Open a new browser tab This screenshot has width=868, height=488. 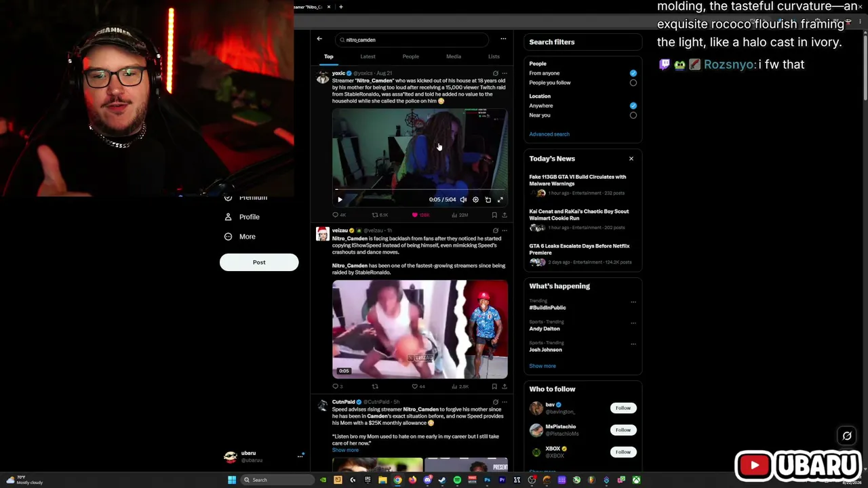coord(340,7)
